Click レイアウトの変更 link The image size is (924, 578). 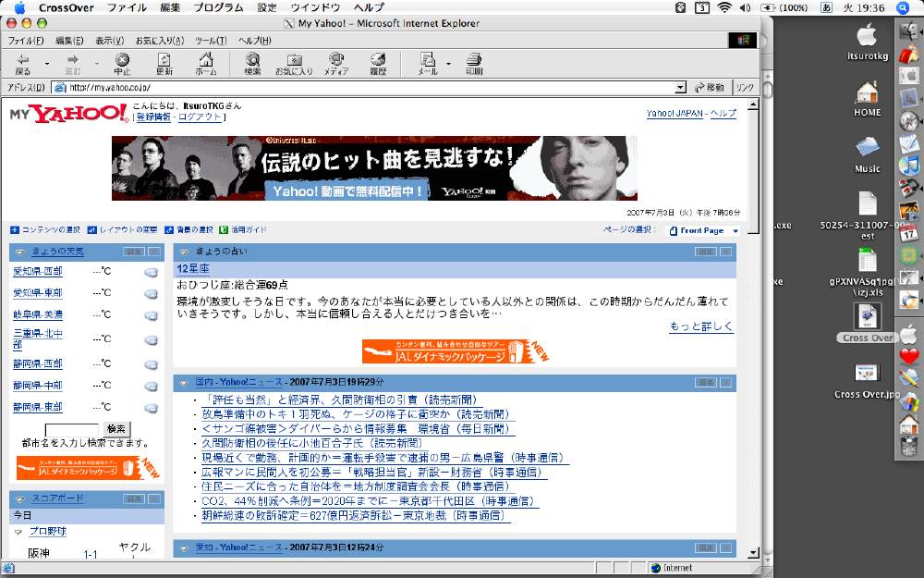[x=128, y=229]
